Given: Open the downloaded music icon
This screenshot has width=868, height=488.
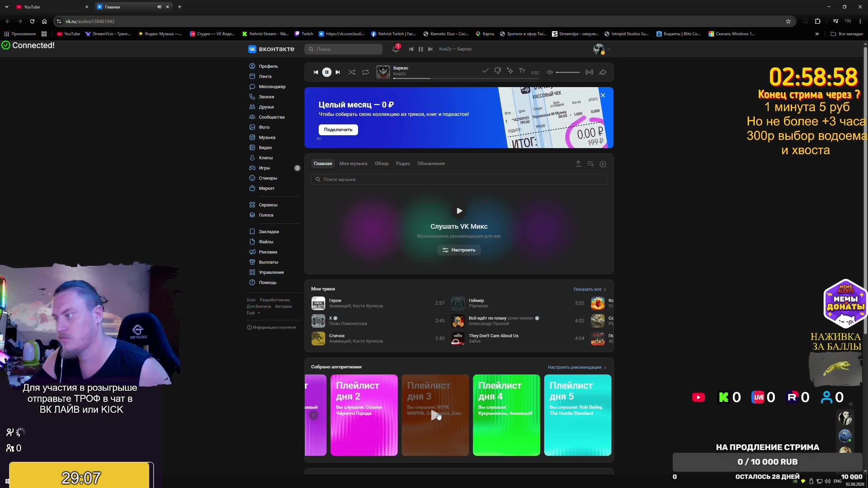Looking at the screenshot, I should click(603, 164).
